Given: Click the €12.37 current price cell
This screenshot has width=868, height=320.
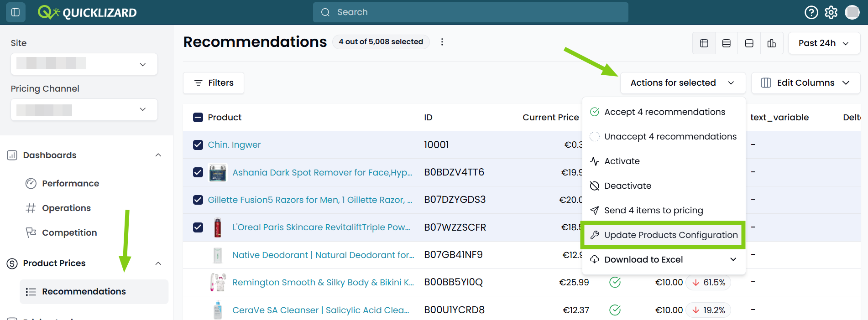Looking at the screenshot, I should [576, 310].
